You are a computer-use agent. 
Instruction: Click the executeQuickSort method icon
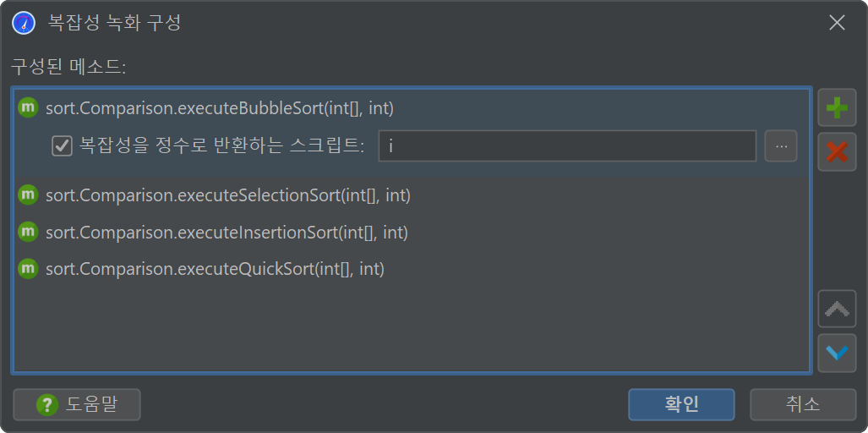click(x=28, y=269)
